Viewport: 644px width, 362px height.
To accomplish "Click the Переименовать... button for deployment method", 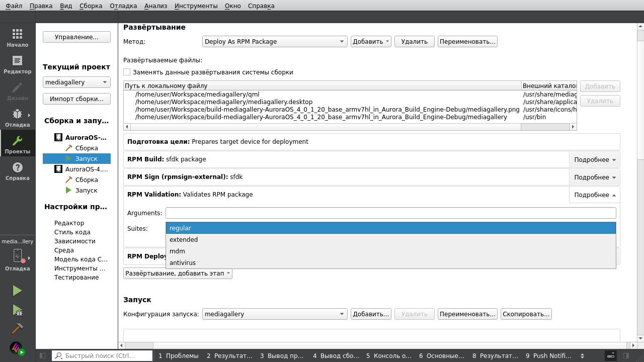I will 467,42.
